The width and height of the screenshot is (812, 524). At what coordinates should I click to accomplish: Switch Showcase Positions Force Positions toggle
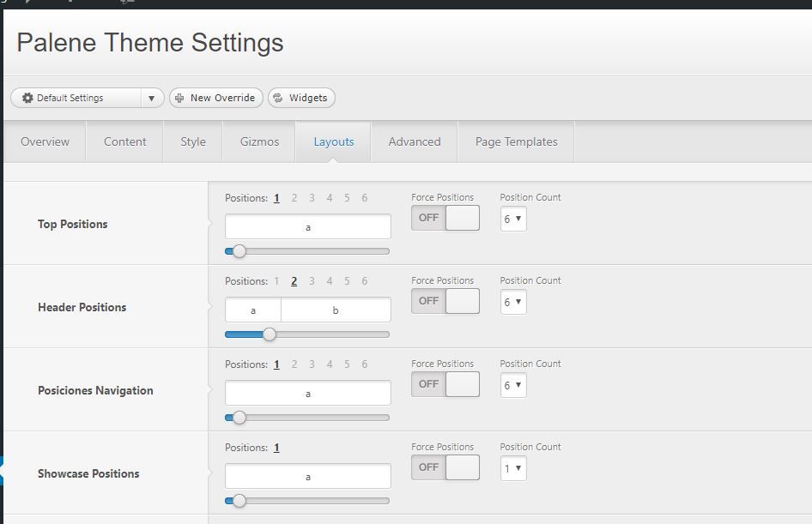tap(445, 467)
